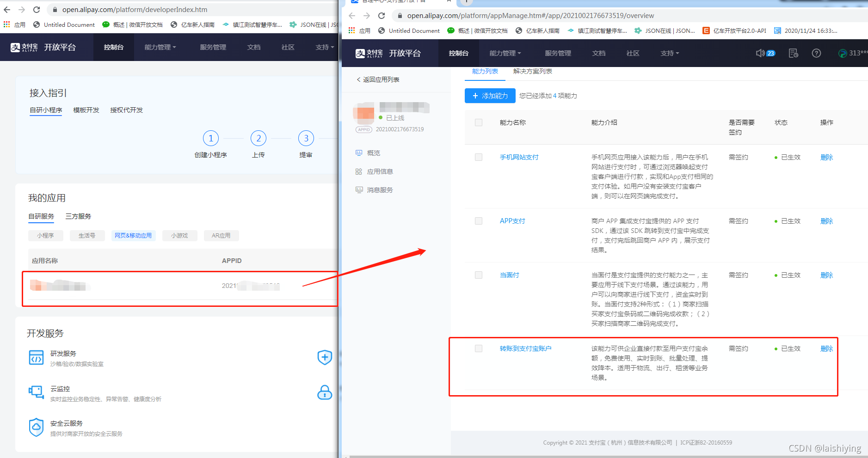Select 小游戏 filter tag
The width and height of the screenshot is (868, 458).
179,236
